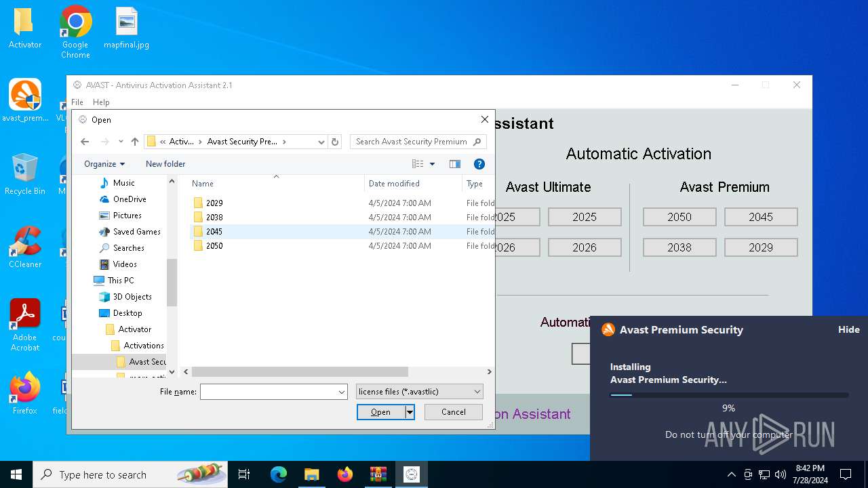
Task: Launch the Adobe Acrobat desktop shortcut
Action: tap(25, 325)
